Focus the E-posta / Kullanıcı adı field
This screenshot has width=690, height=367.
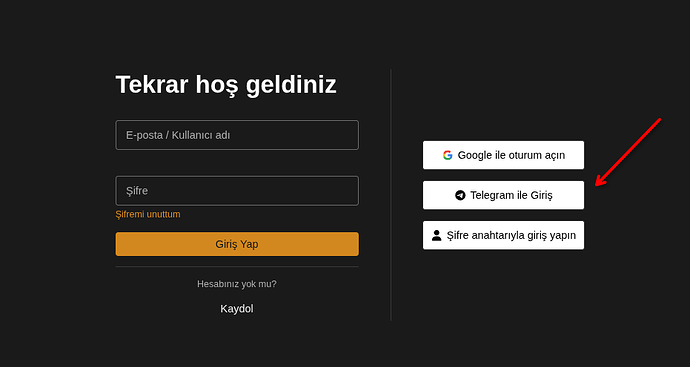click(x=237, y=135)
